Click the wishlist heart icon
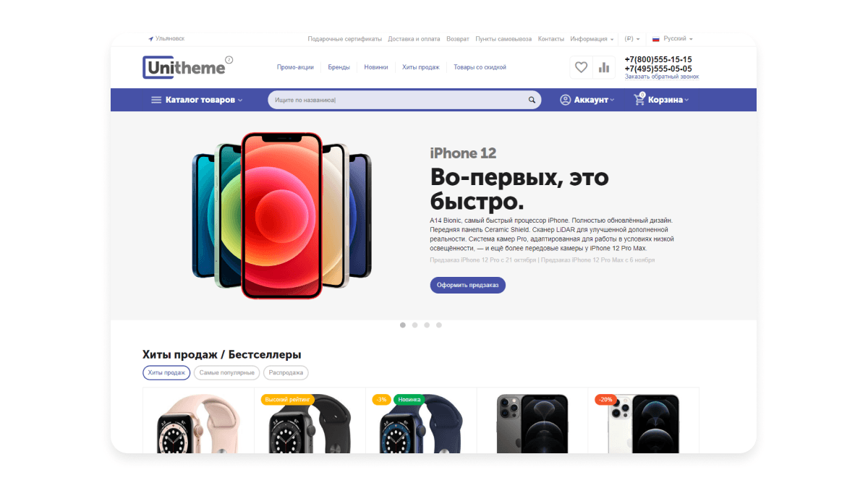This screenshot has height=501, width=868. point(581,67)
